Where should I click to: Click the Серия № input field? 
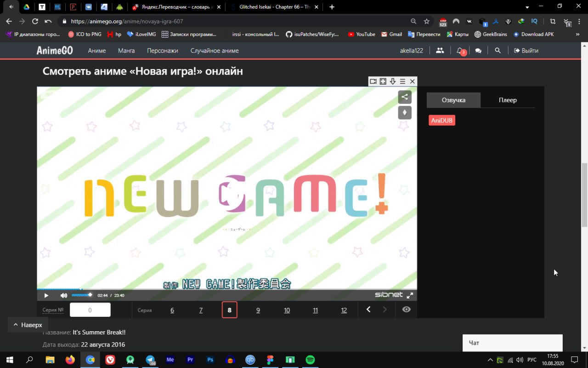pyautogui.click(x=90, y=310)
